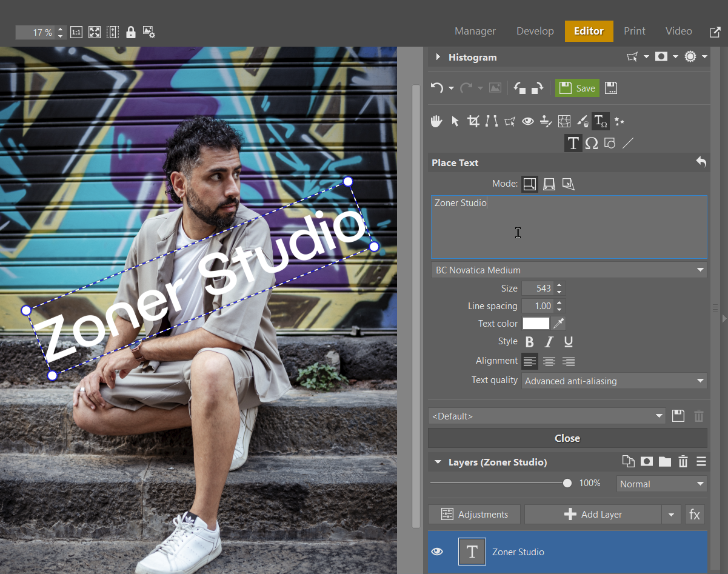The image size is (728, 574).
Task: Choose the Clone Stamp tool
Action: 546,121
